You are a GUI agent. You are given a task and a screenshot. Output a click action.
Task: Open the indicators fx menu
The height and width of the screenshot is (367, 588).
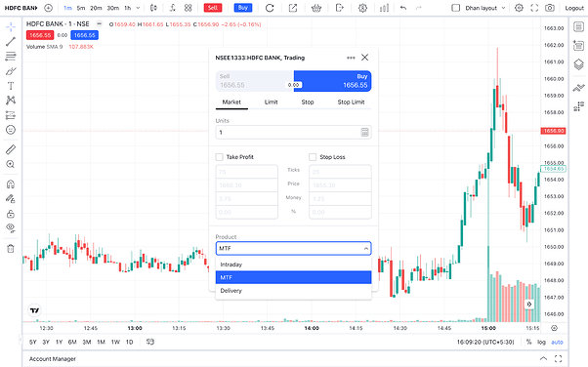[173, 8]
